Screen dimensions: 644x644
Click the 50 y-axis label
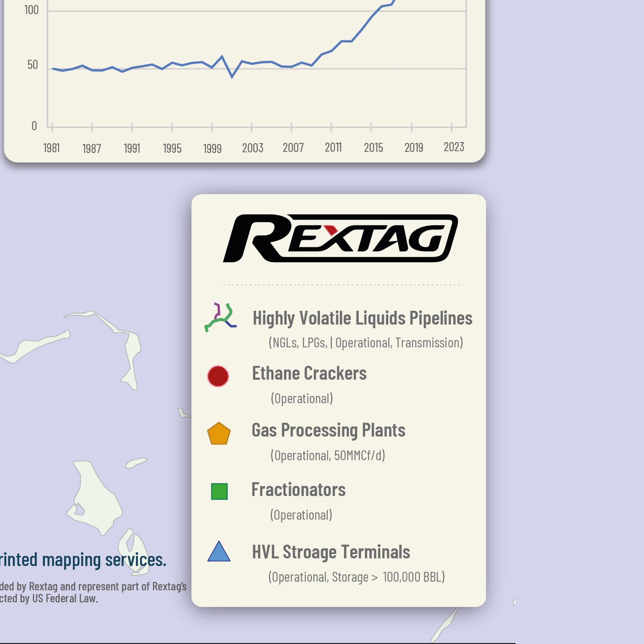(33, 65)
